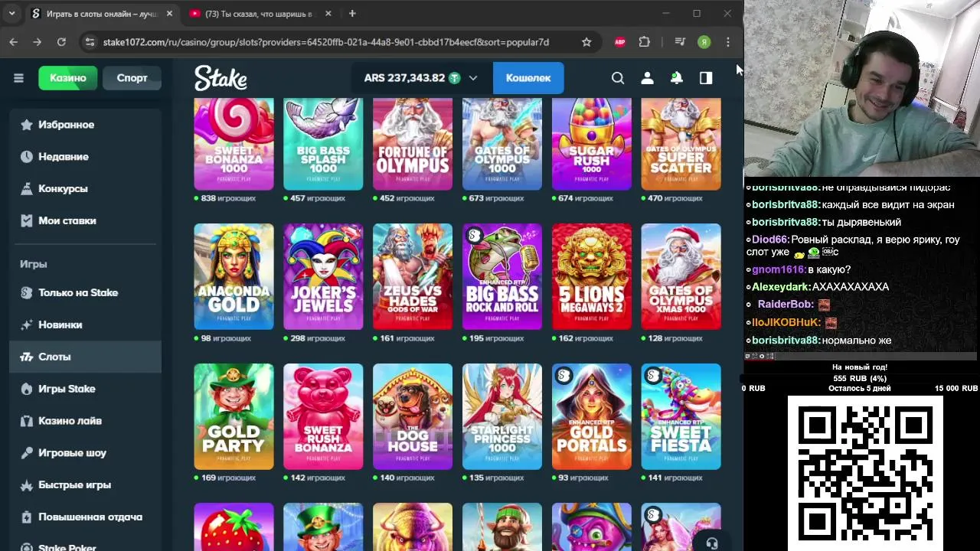Open Мои ставки in the sidebar
This screenshot has height=551, width=980.
click(85, 221)
